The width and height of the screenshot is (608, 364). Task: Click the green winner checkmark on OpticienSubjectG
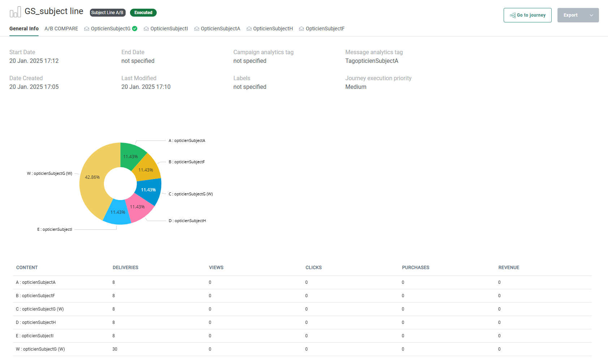coord(135,29)
